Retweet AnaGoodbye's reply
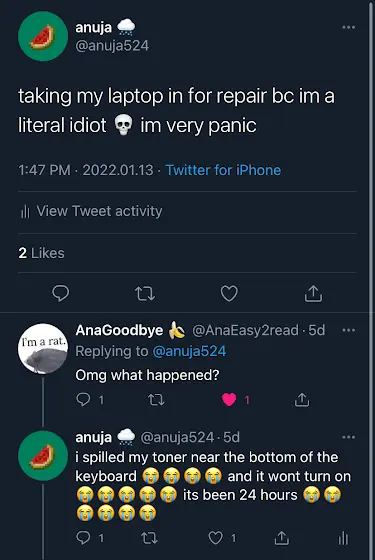 coord(156,400)
